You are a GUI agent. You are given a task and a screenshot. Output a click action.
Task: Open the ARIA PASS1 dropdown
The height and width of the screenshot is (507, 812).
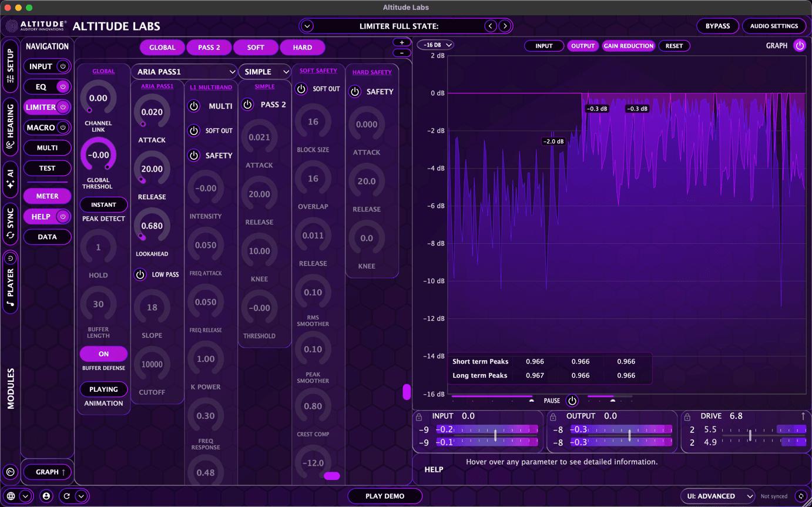pos(184,71)
